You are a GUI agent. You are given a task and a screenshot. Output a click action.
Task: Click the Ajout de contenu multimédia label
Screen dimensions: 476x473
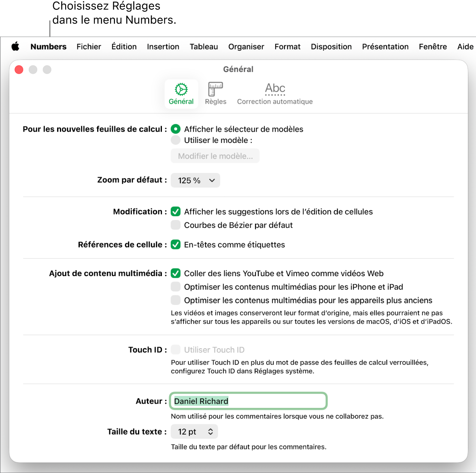pos(108,273)
